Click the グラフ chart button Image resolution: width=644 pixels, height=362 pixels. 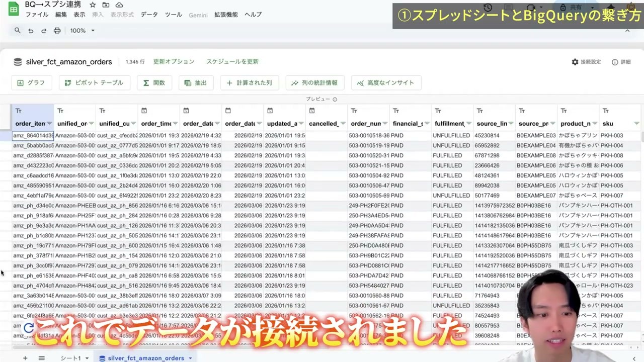pos(31,82)
